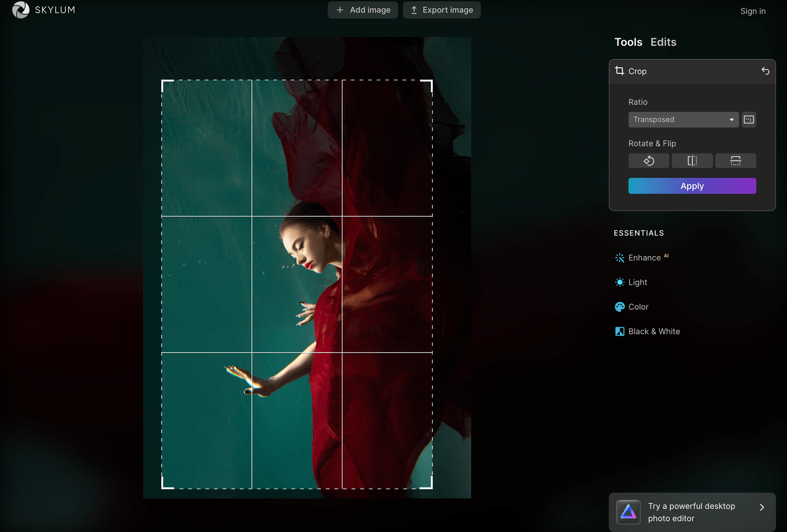The width and height of the screenshot is (787, 532).
Task: Apply the current crop
Action: 692,186
